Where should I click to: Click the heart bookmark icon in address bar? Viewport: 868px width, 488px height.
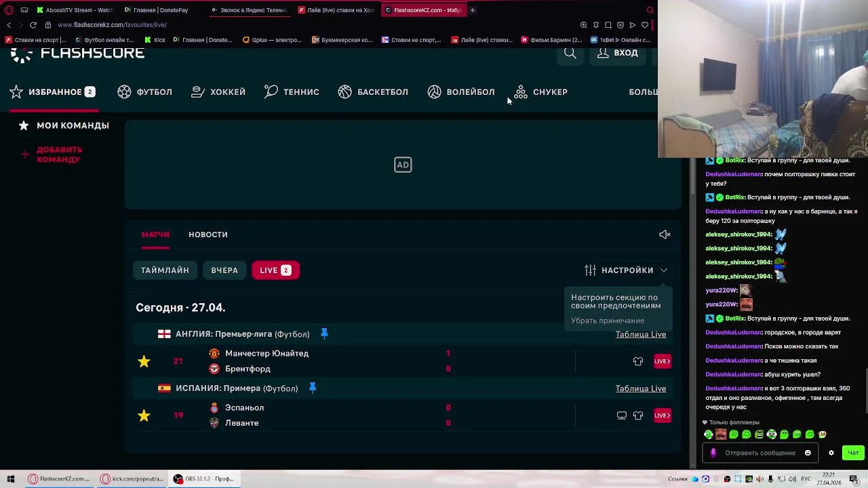[645, 25]
